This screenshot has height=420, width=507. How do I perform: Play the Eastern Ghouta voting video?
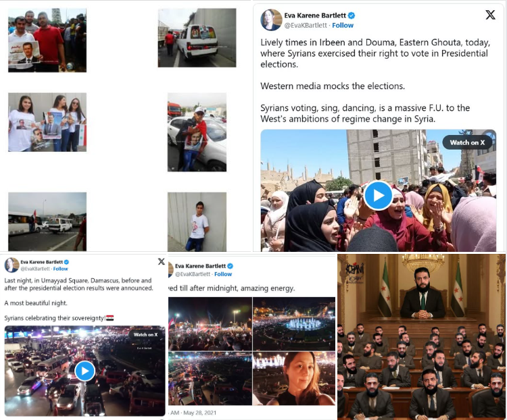378,195
